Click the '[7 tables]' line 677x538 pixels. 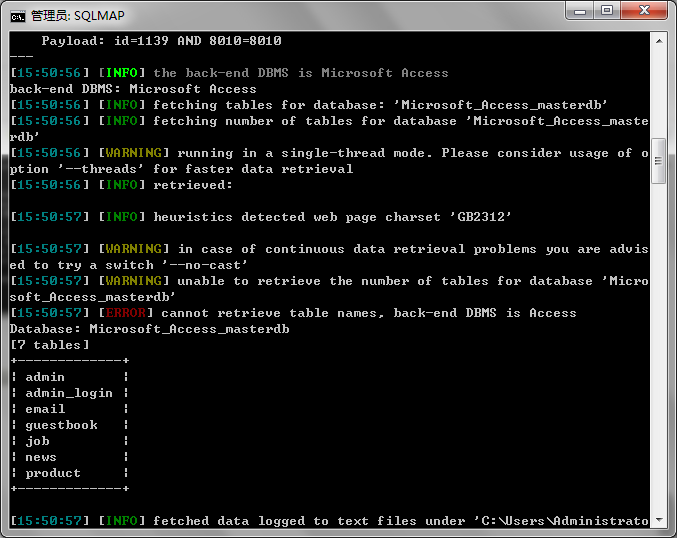click(50, 345)
